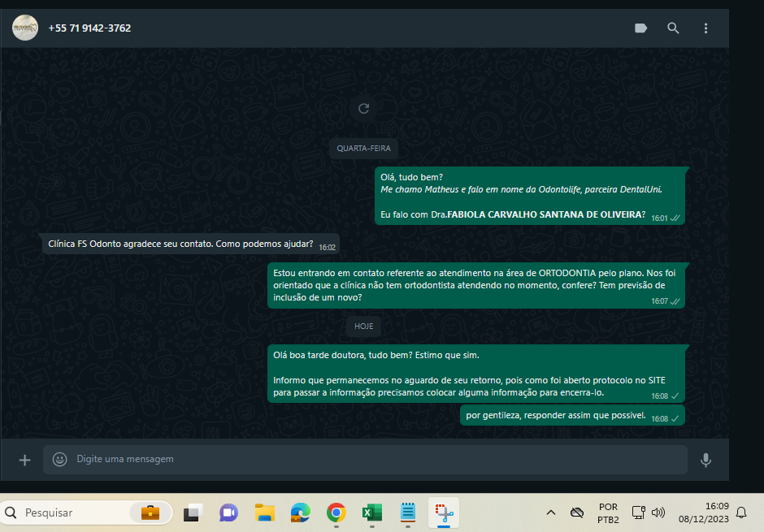Click the Pesquisar taskbar search box

[x=87, y=513]
